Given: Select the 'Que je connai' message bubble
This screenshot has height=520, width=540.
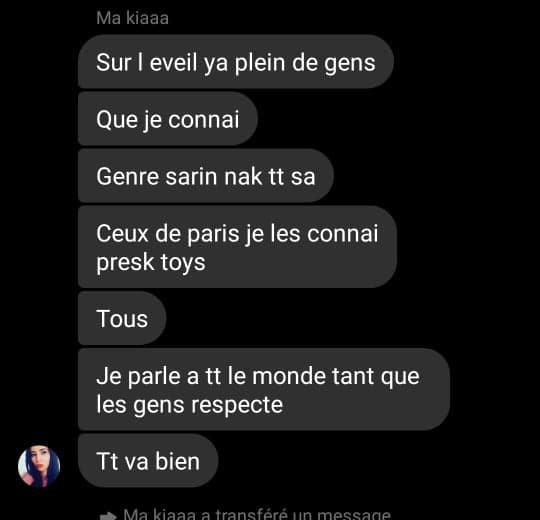Looking at the screenshot, I should point(168,119).
